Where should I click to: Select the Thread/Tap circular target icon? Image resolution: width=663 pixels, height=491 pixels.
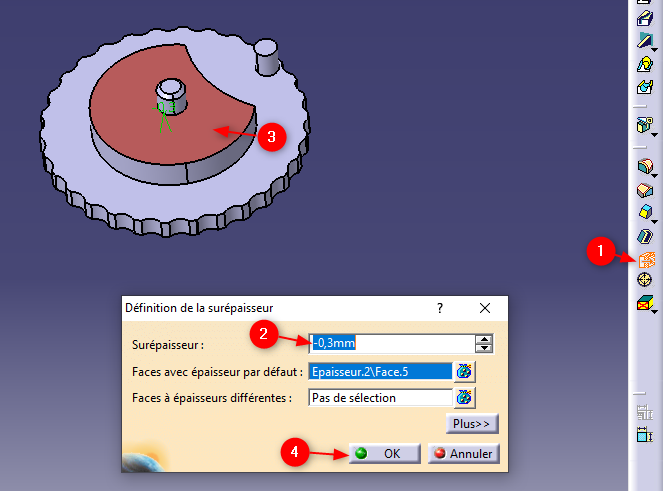pyautogui.click(x=644, y=280)
